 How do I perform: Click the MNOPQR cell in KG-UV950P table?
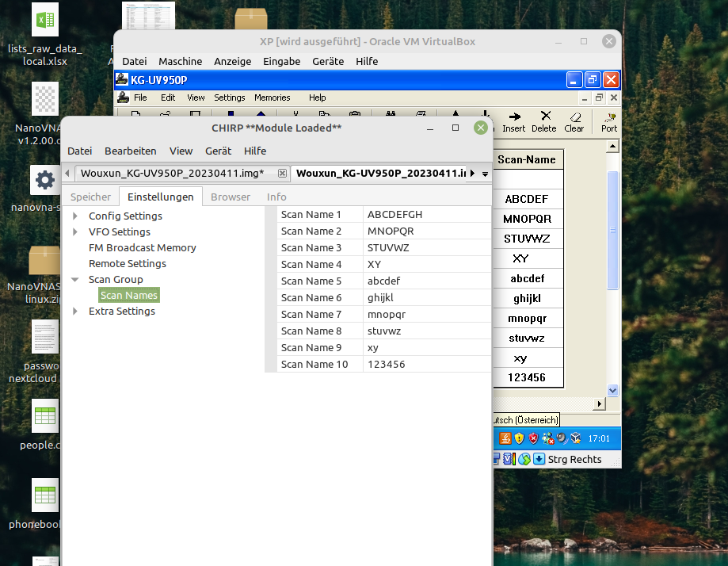pyautogui.click(x=528, y=219)
